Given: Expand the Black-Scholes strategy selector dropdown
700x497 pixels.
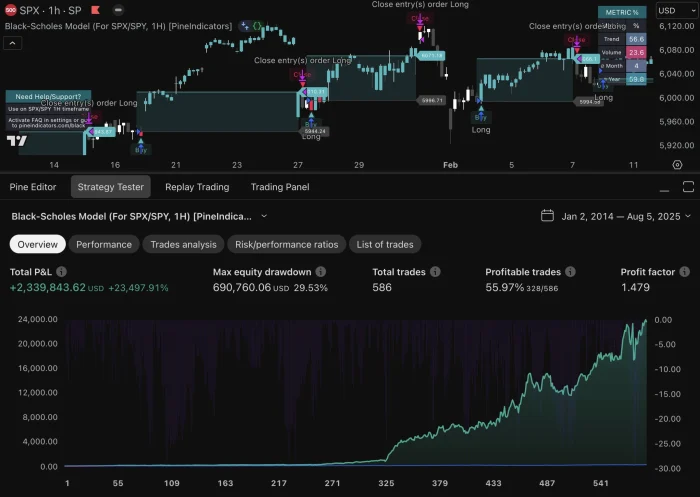Looking at the screenshot, I should click(264, 215).
